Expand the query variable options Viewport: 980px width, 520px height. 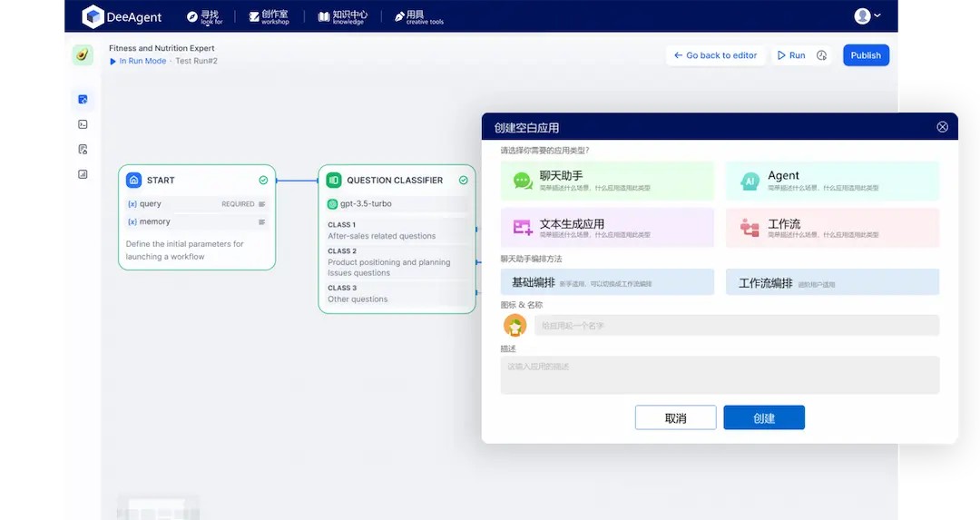click(262, 204)
